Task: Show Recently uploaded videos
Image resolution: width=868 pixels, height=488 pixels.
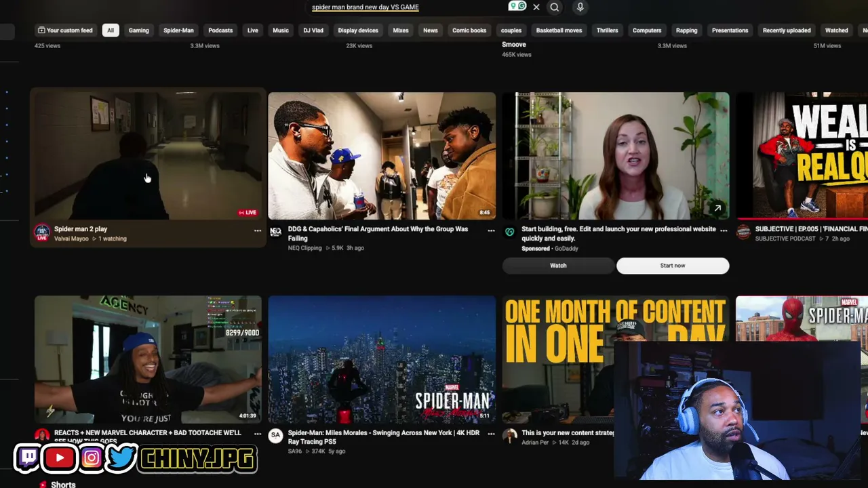Action: click(787, 30)
